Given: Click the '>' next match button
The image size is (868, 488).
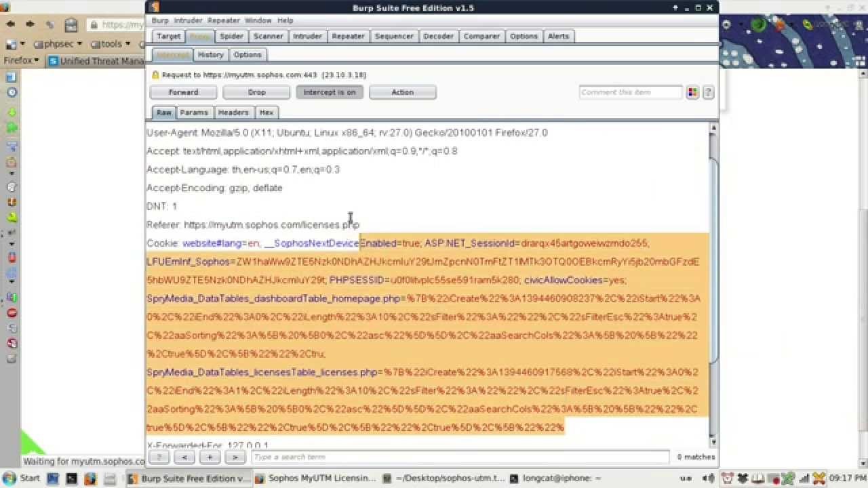Looking at the screenshot, I should [x=235, y=457].
